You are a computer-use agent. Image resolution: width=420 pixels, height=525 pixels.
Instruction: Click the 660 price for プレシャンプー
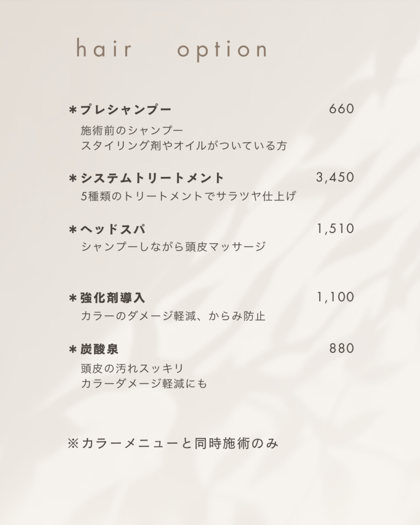tap(342, 109)
